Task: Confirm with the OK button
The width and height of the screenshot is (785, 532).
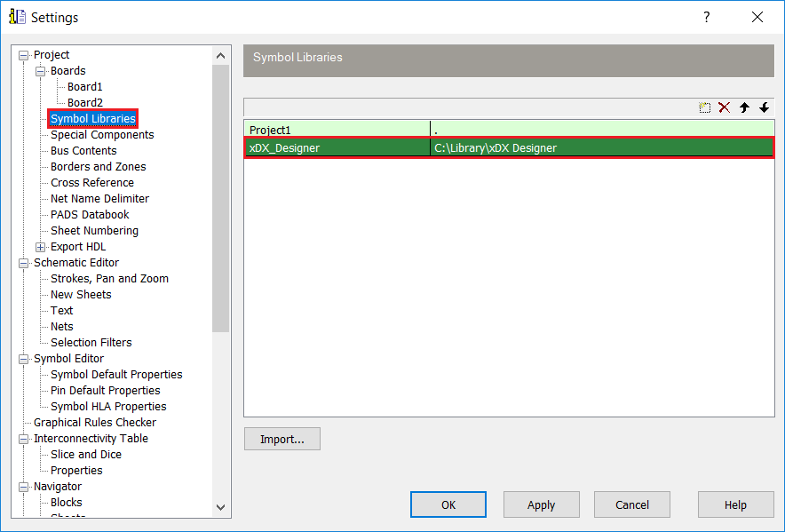Action: coord(448,505)
